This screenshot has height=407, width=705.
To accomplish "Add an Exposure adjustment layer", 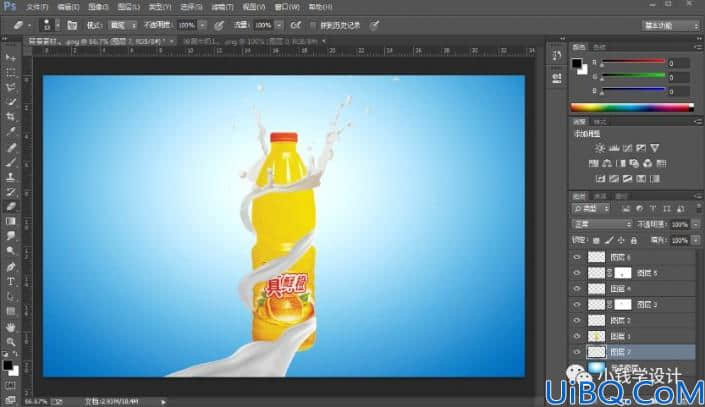I will (x=641, y=148).
